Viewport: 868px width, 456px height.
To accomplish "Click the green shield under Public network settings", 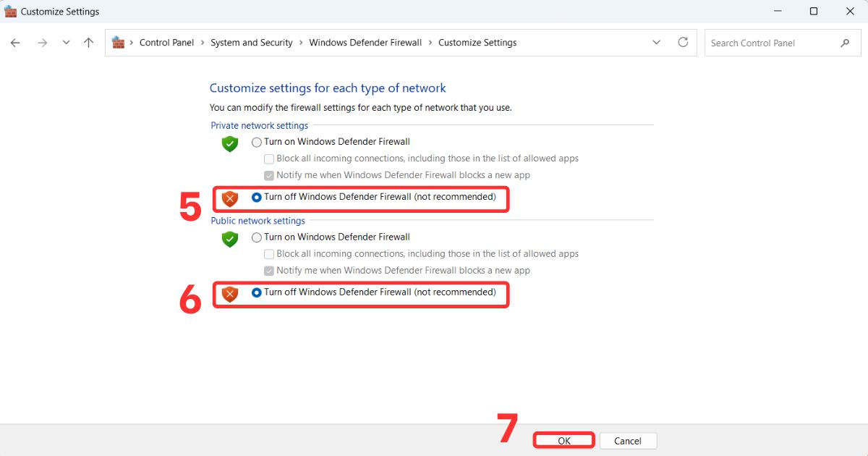I will pos(229,240).
